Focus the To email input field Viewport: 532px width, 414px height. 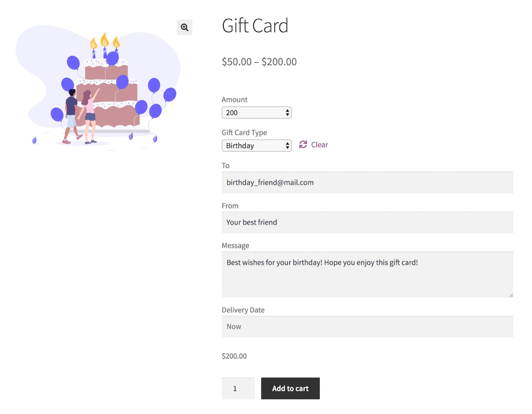(x=367, y=183)
